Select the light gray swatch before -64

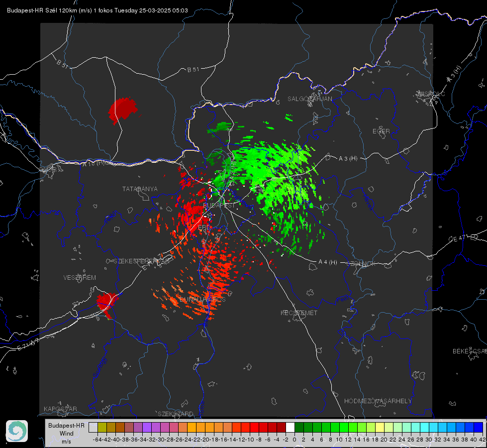pos(93,428)
